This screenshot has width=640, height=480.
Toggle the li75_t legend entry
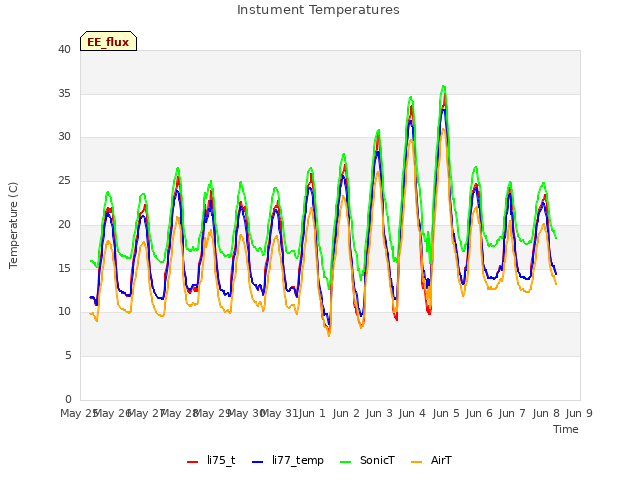[x=211, y=460]
